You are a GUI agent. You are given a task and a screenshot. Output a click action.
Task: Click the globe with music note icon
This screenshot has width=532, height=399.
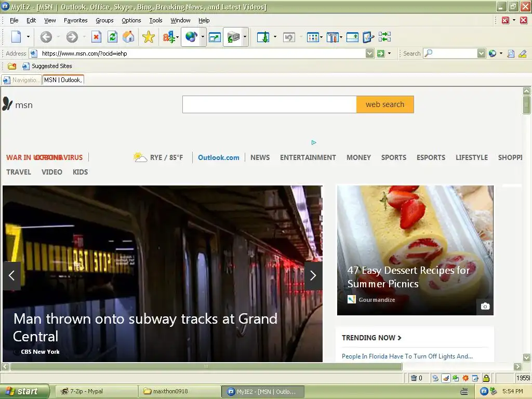point(191,37)
